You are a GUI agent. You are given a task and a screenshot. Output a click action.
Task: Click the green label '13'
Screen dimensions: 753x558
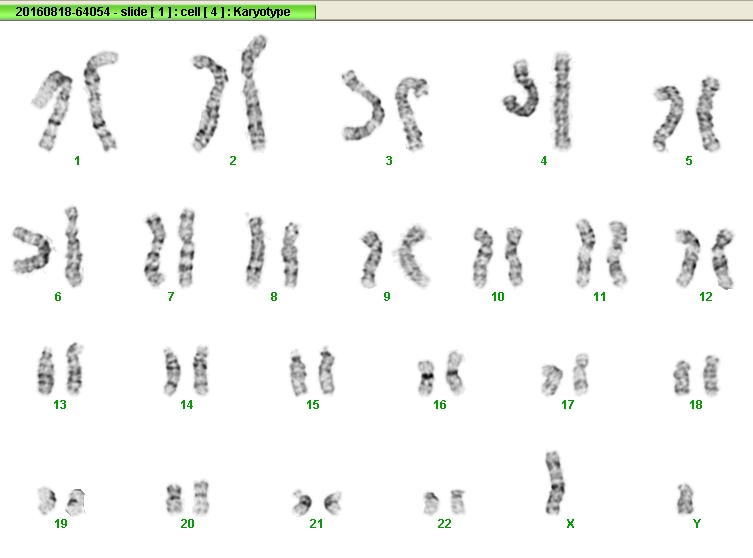coord(60,405)
